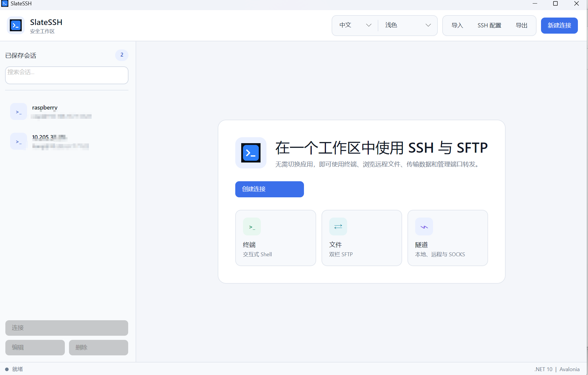This screenshot has height=375, width=588.
Task: Open the 终端 交互式 Shell card
Action: pos(275,238)
